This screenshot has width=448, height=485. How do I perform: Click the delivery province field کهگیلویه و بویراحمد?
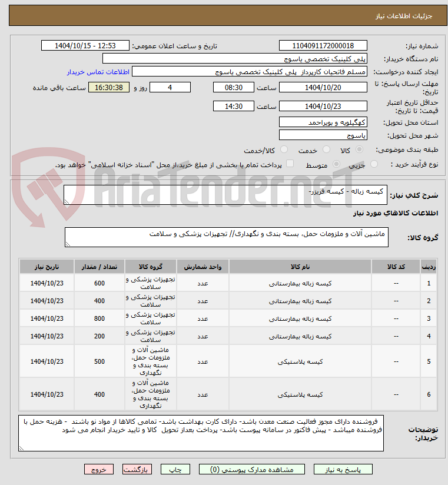pos(323,122)
